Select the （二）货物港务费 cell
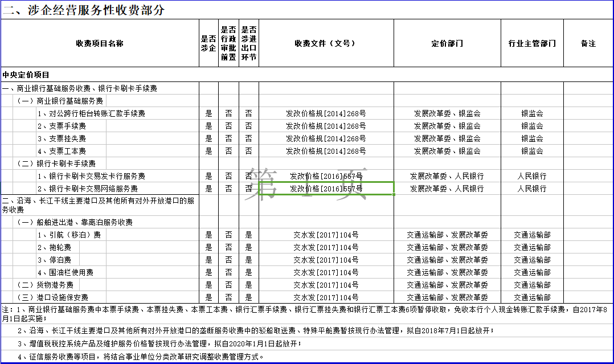Screen dimensions: 614x364 46,285
